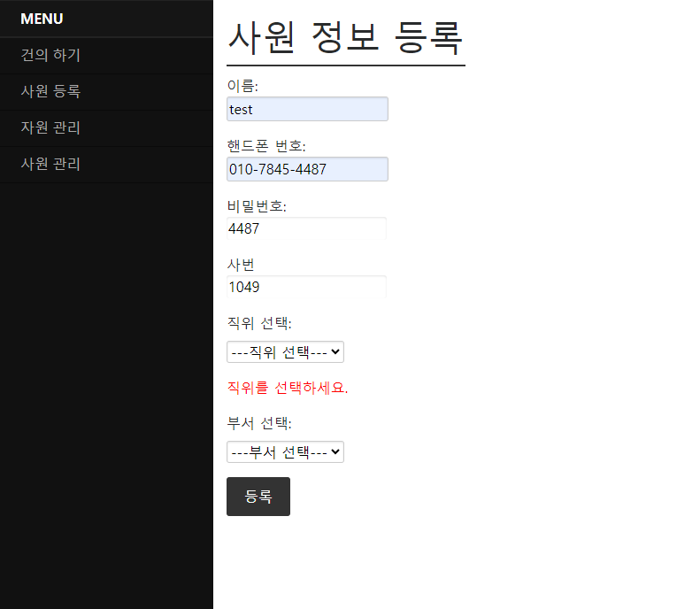Focus the 사번 field with 1049
This screenshot has width=700, height=609.
click(x=306, y=287)
